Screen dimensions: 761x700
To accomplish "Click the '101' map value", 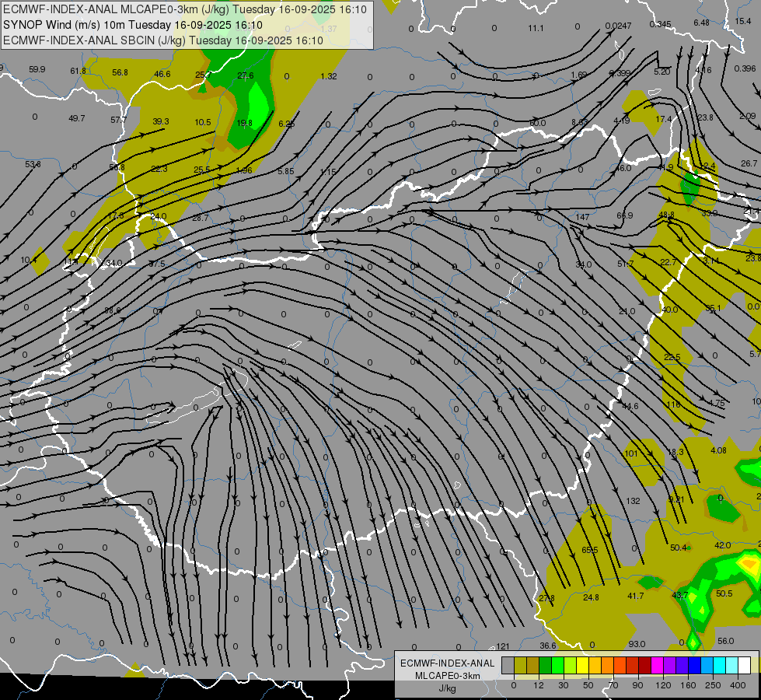I will pyautogui.click(x=631, y=453).
